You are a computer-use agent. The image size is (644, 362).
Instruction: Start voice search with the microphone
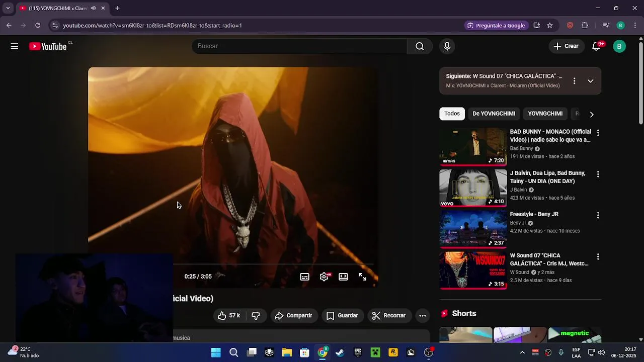point(447,46)
